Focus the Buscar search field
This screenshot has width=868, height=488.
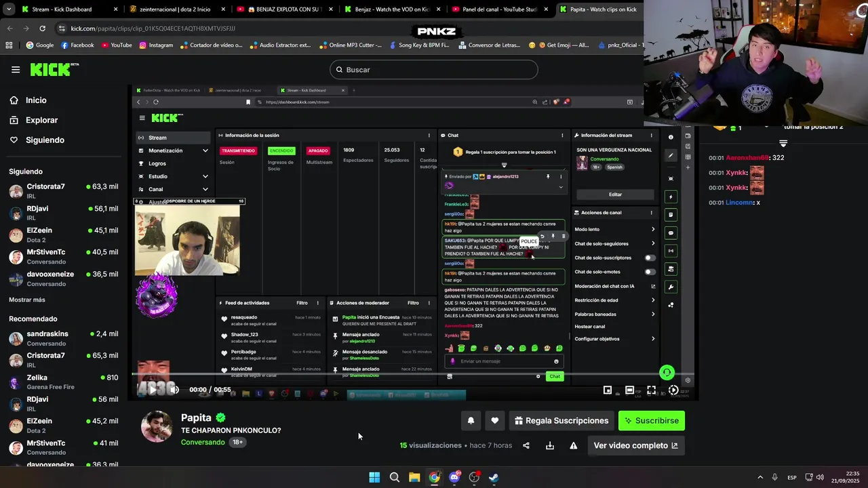(x=434, y=70)
